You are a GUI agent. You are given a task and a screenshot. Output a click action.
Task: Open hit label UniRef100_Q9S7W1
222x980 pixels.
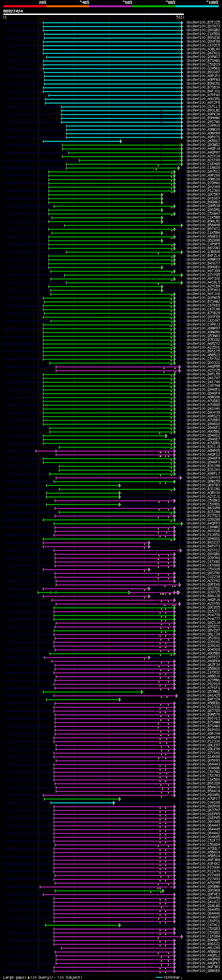(x=203, y=122)
